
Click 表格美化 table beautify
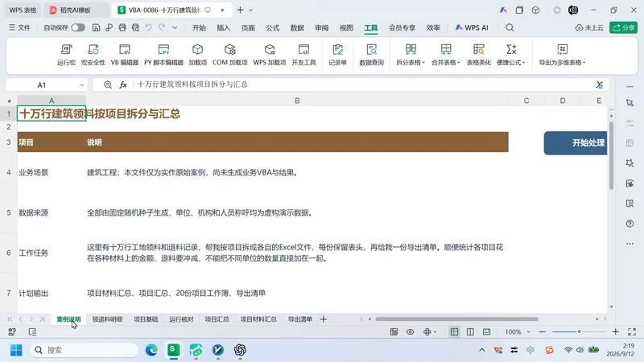[478, 55]
